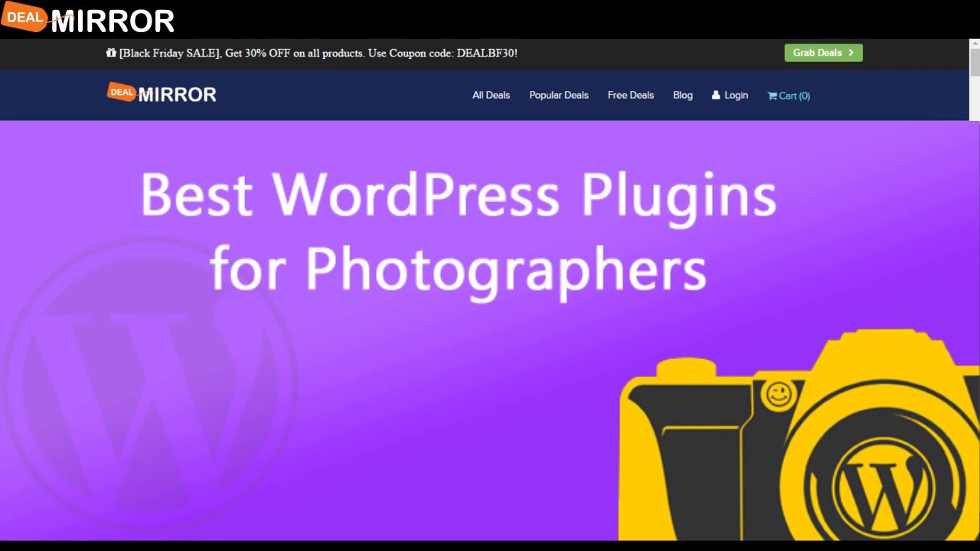
Task: Select Free Deals in the navigation
Action: point(631,95)
